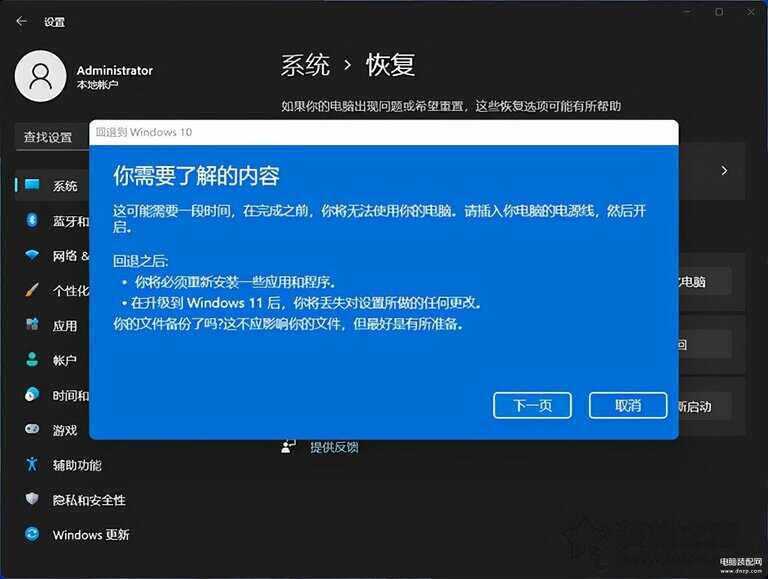The width and height of the screenshot is (768, 579).
Task: Click the 下一页 button in dialog
Action: pyautogui.click(x=532, y=405)
